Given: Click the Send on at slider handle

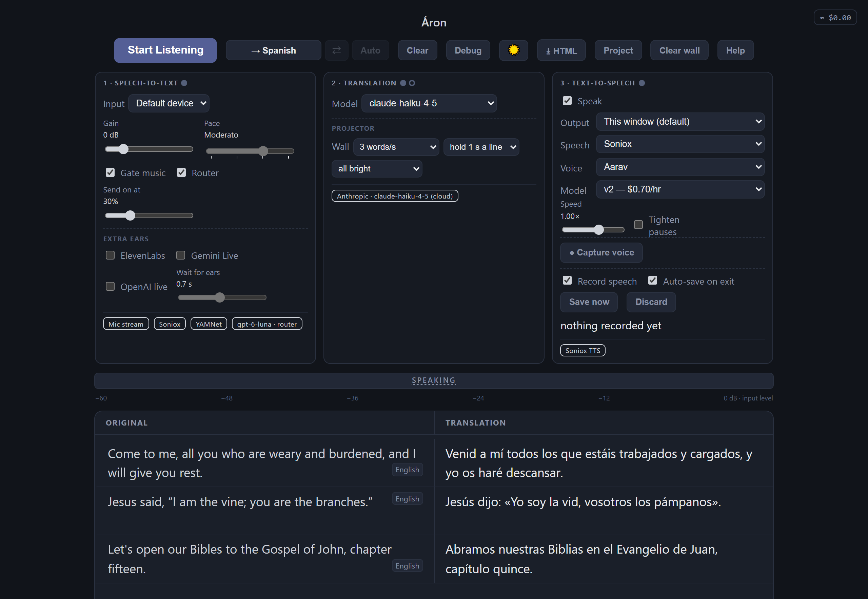Looking at the screenshot, I should [x=130, y=215].
